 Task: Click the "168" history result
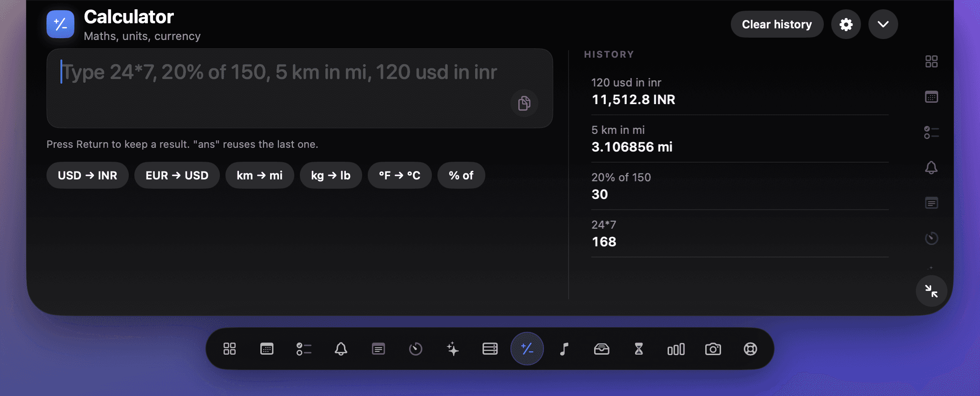(604, 242)
